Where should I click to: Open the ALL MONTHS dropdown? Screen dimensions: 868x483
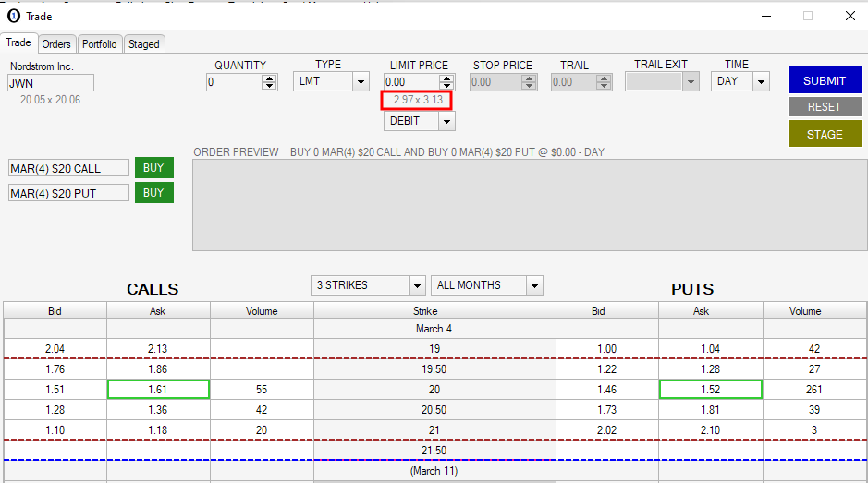coord(534,285)
